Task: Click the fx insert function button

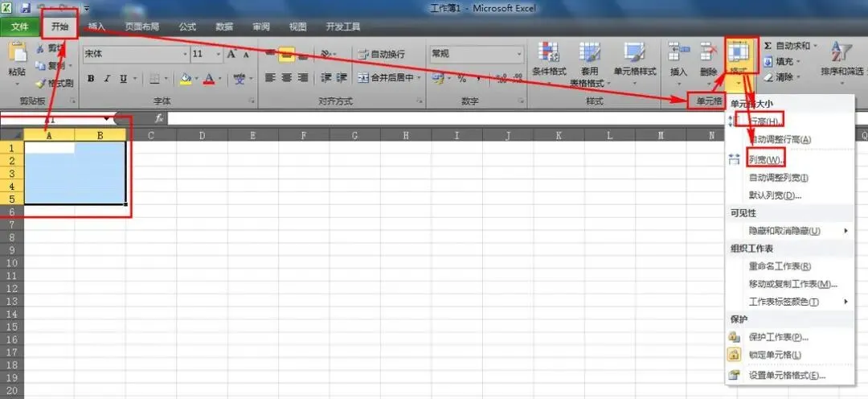Action: pos(158,118)
